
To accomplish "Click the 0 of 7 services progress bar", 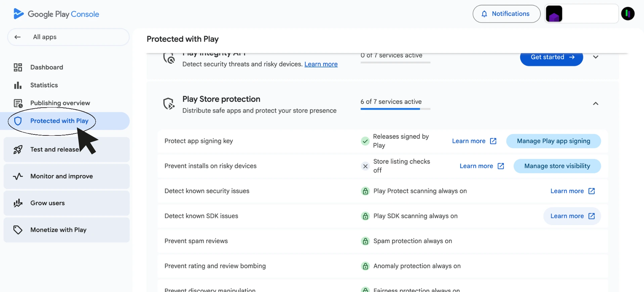I will click(396, 63).
